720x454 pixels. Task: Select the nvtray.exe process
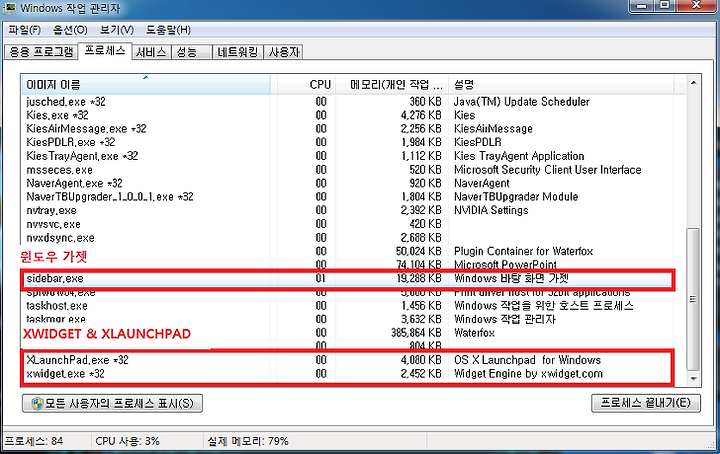(x=51, y=211)
